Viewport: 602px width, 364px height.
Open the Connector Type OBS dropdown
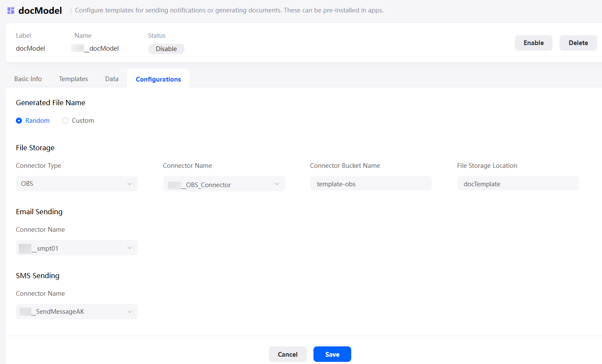point(77,184)
